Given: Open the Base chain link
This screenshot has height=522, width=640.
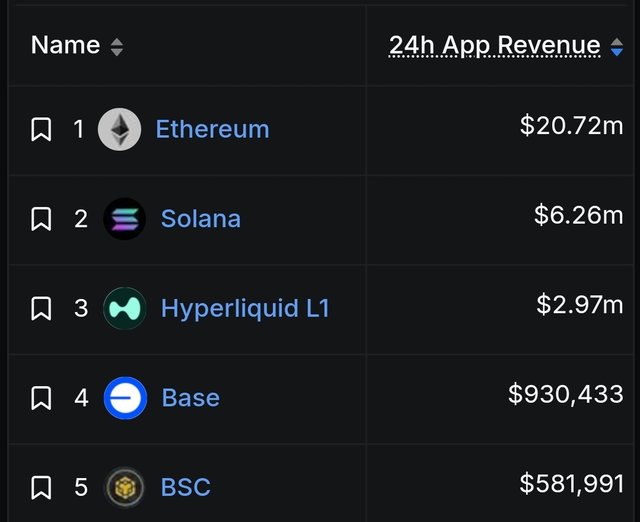Looking at the screenshot, I should [191, 398].
